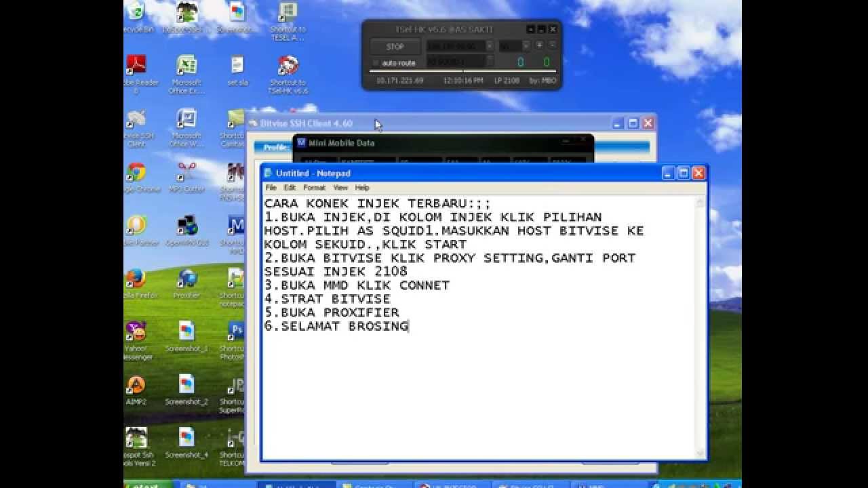The height and width of the screenshot is (488, 868).
Task: Click the line "6.SELAMAT BROSING"
Action: point(336,326)
